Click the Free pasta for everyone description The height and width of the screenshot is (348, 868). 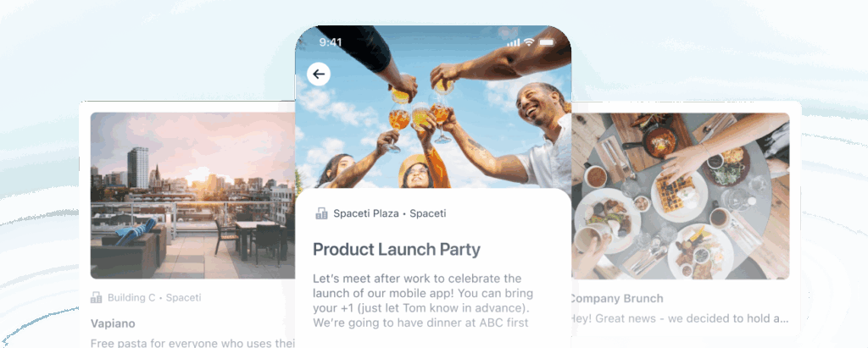coord(192,343)
